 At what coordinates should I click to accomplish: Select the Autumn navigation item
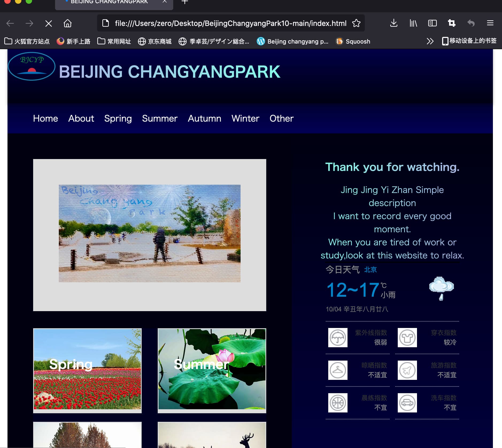click(204, 118)
